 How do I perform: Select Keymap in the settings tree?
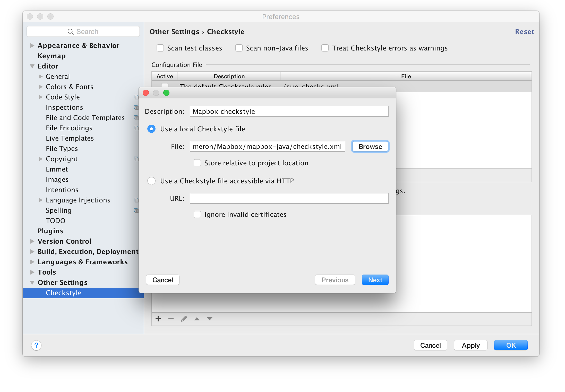(x=52, y=56)
